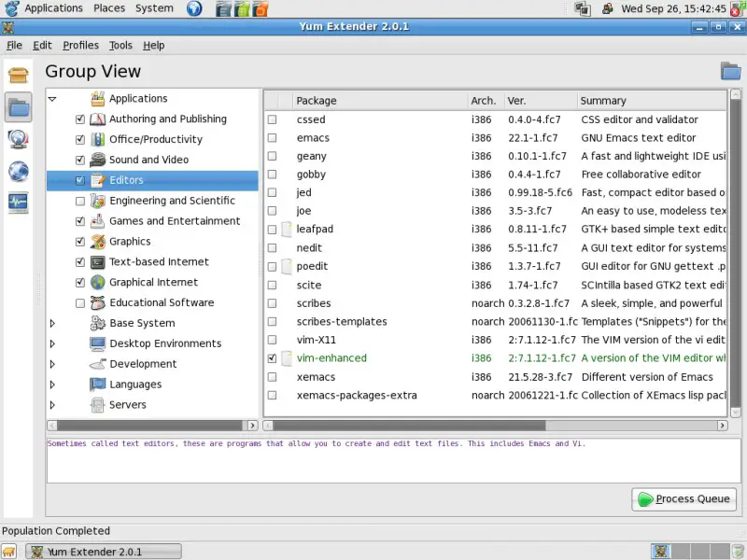The width and height of the screenshot is (747, 560).
Task: Click the Yum Extender tray icon at bottom right
Action: point(660,552)
